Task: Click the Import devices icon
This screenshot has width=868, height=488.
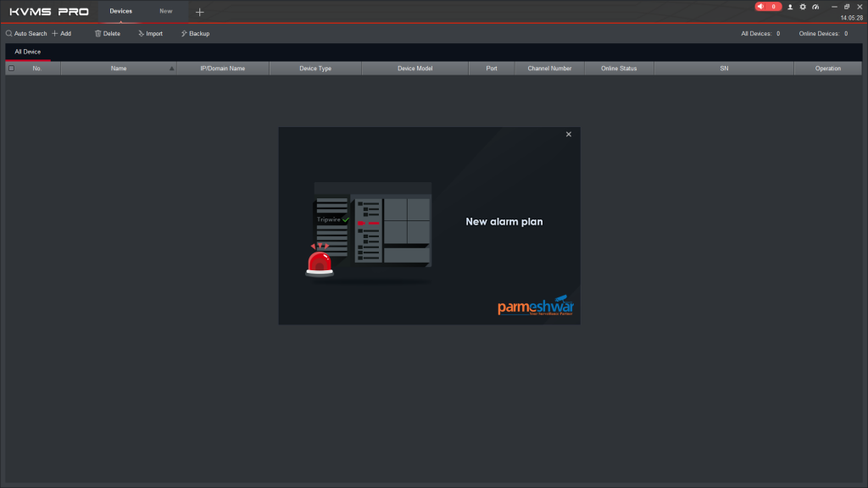Action: coord(140,34)
